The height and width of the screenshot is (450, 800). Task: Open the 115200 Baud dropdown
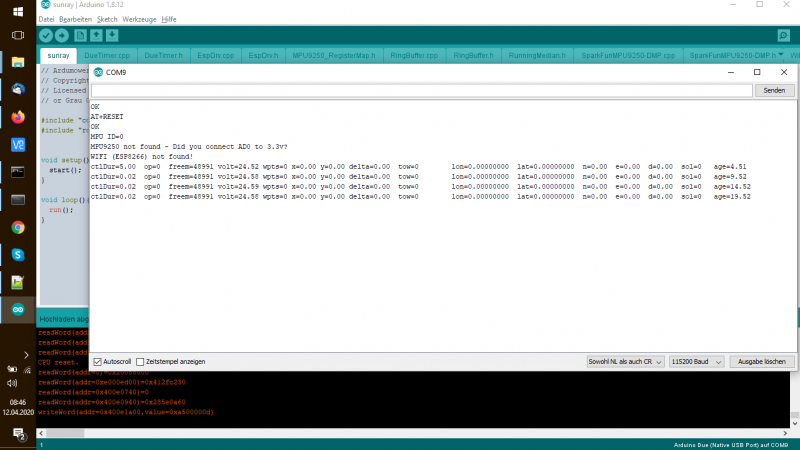click(696, 362)
